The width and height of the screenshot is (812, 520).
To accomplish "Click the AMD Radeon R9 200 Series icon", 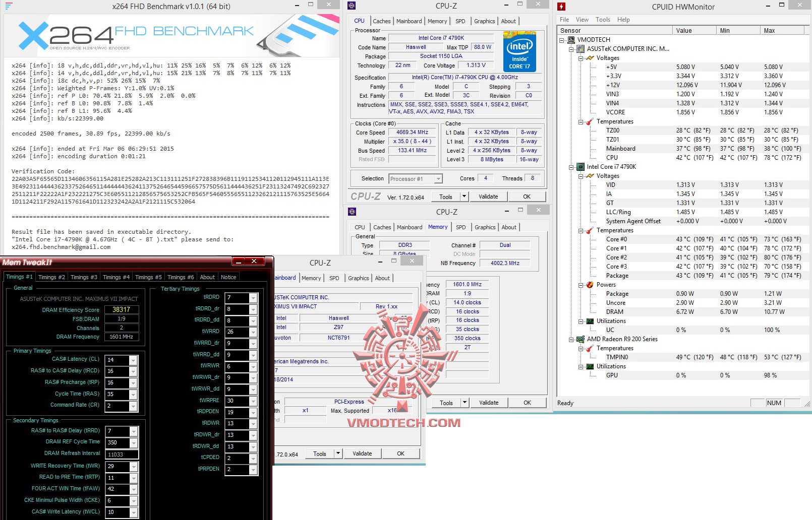I will coord(581,339).
